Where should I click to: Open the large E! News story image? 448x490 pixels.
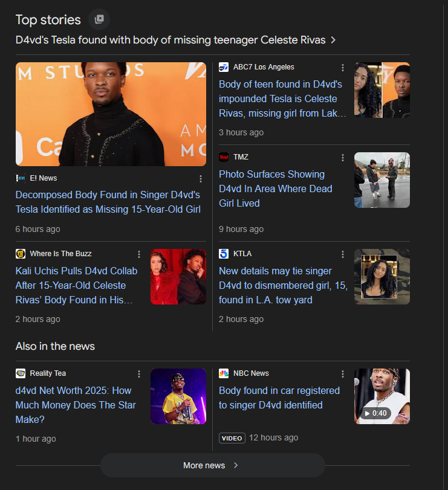[111, 114]
